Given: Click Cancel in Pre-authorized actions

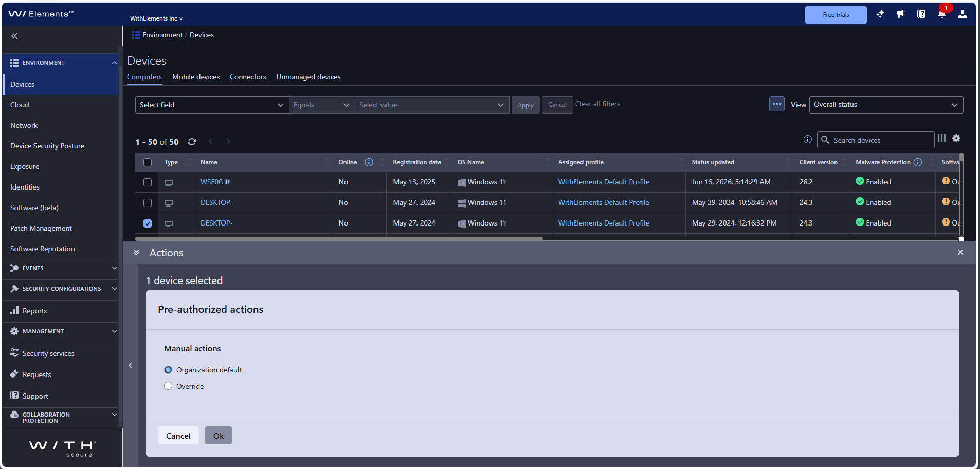Looking at the screenshot, I should click(178, 436).
